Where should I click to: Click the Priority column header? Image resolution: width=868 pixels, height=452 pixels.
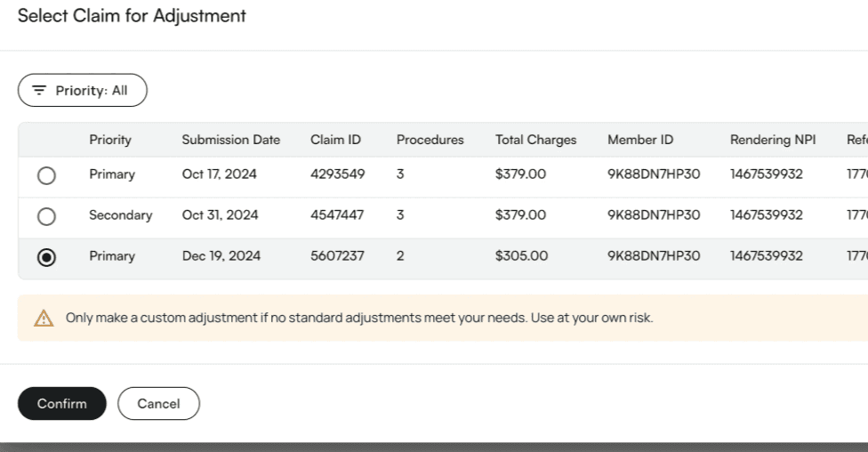pos(110,140)
